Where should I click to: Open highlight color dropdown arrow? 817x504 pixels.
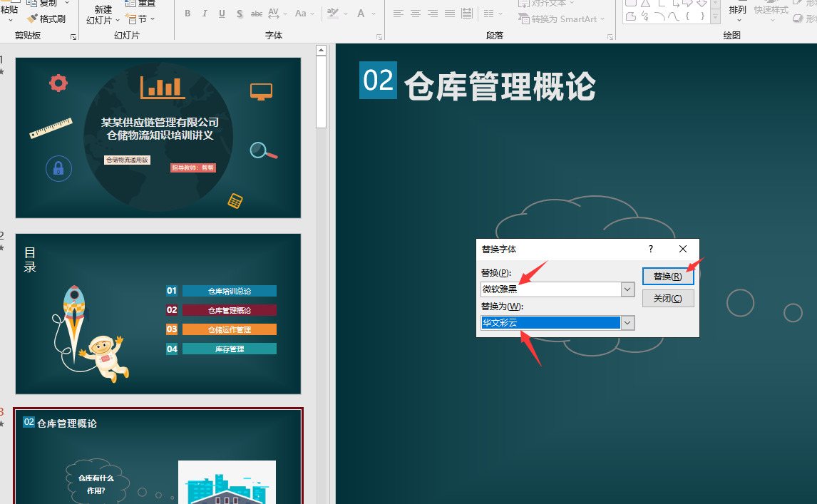[346, 14]
